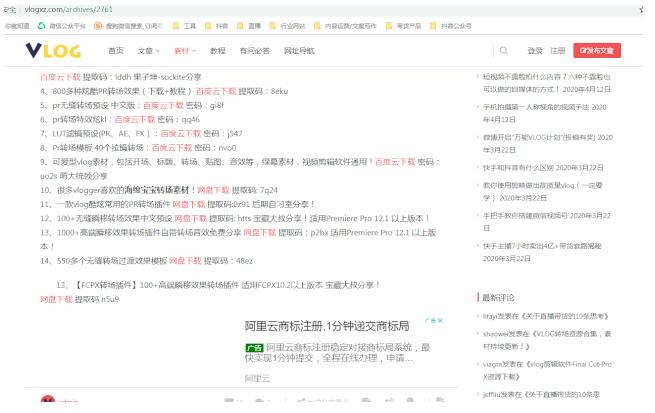
Task: Open shaowei's comment on VLOG转场资源合集
Action: pyautogui.click(x=547, y=340)
